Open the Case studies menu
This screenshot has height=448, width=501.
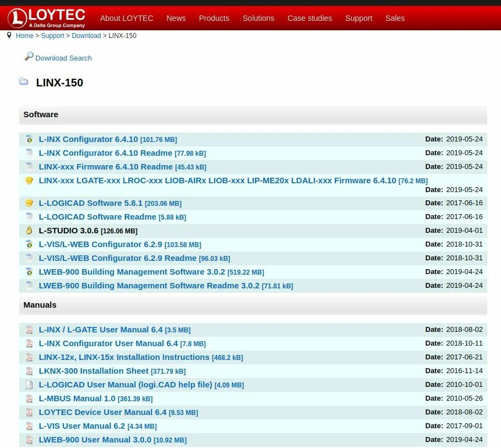pyautogui.click(x=309, y=18)
